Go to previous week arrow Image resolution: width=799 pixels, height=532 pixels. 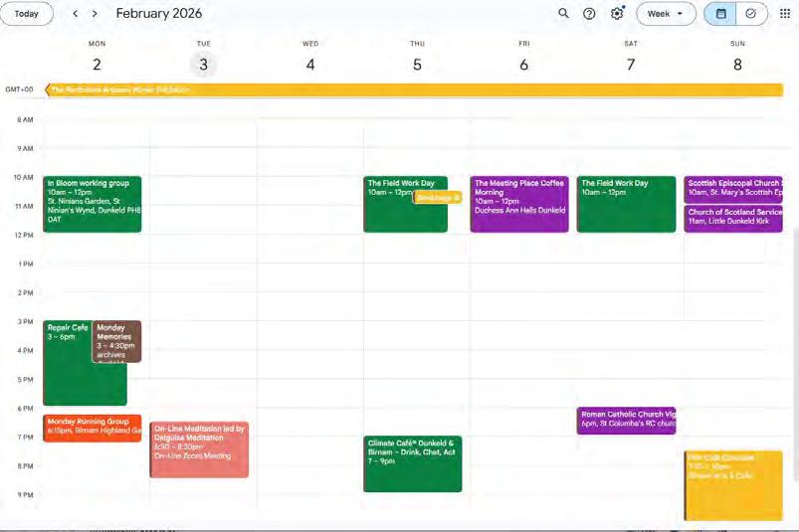(76, 14)
